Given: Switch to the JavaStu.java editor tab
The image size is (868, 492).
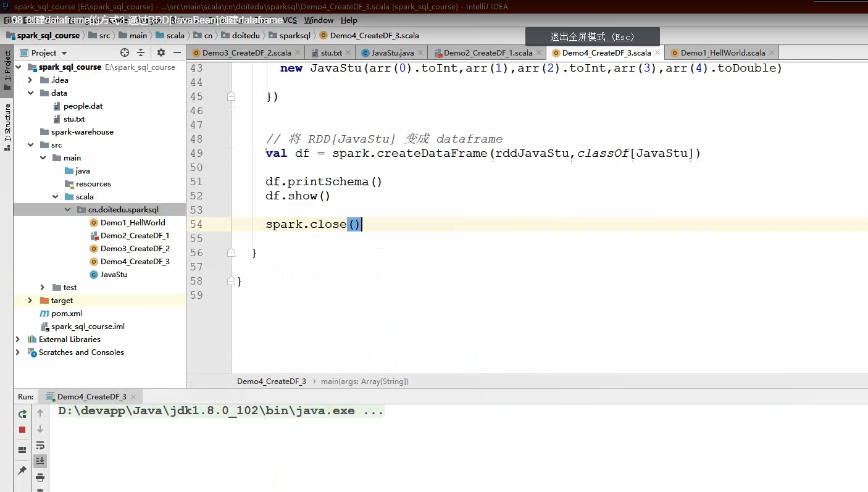Looking at the screenshot, I should (x=393, y=53).
